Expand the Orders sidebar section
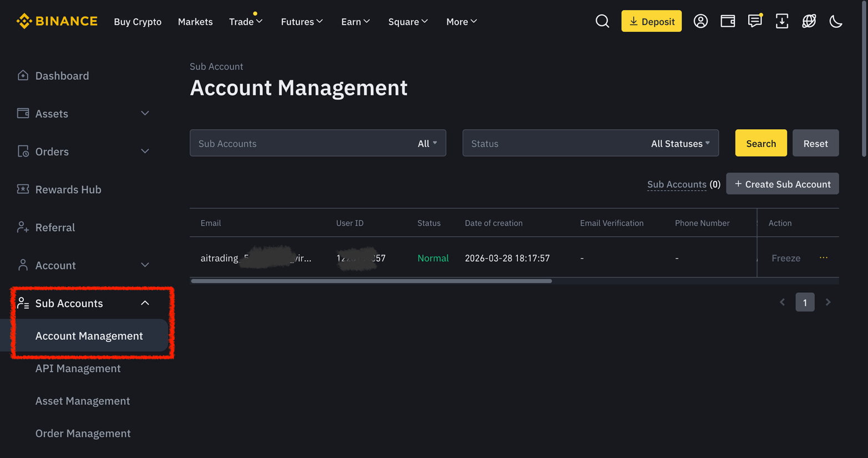 tap(145, 151)
